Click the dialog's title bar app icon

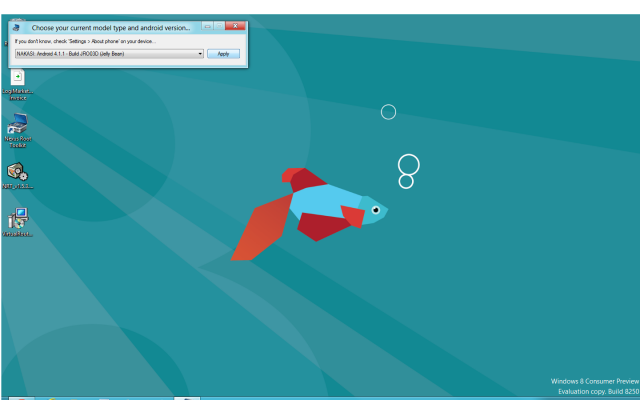click(x=16, y=28)
